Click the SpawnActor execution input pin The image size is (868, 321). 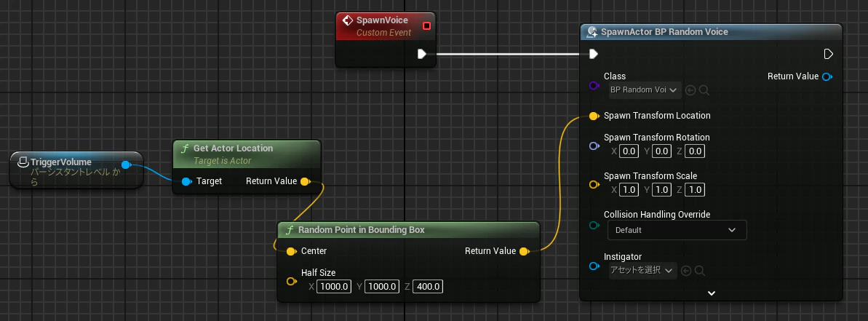click(x=594, y=54)
